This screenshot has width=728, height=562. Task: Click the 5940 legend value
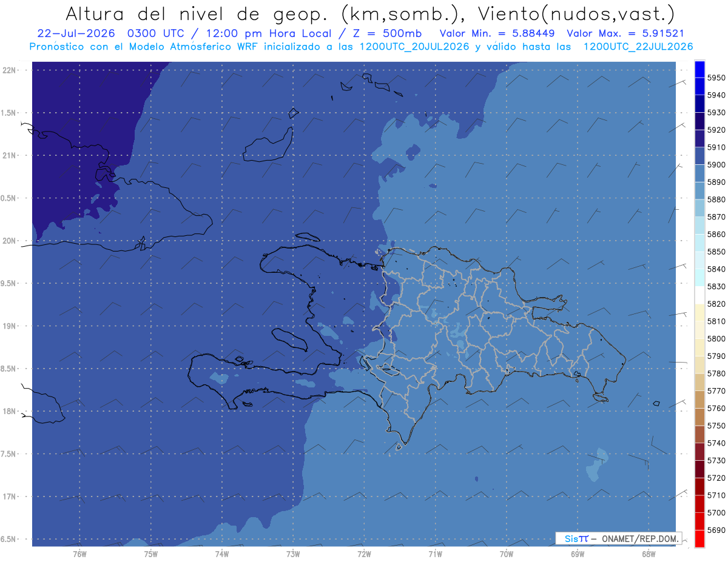pyautogui.click(x=716, y=95)
